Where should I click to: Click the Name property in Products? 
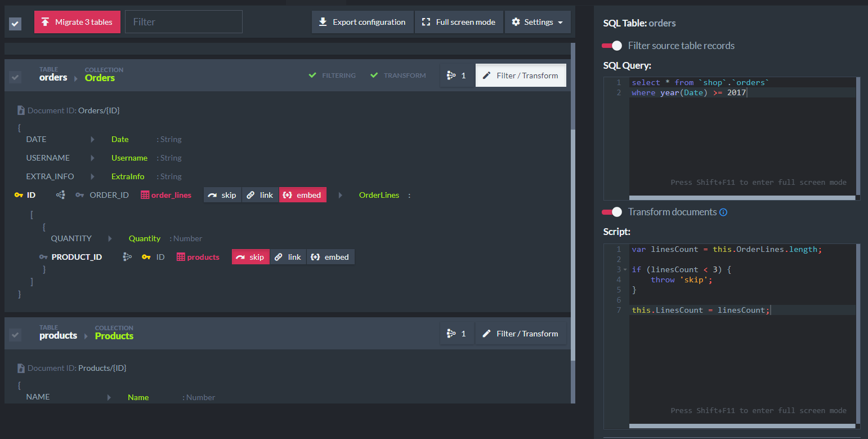138,397
